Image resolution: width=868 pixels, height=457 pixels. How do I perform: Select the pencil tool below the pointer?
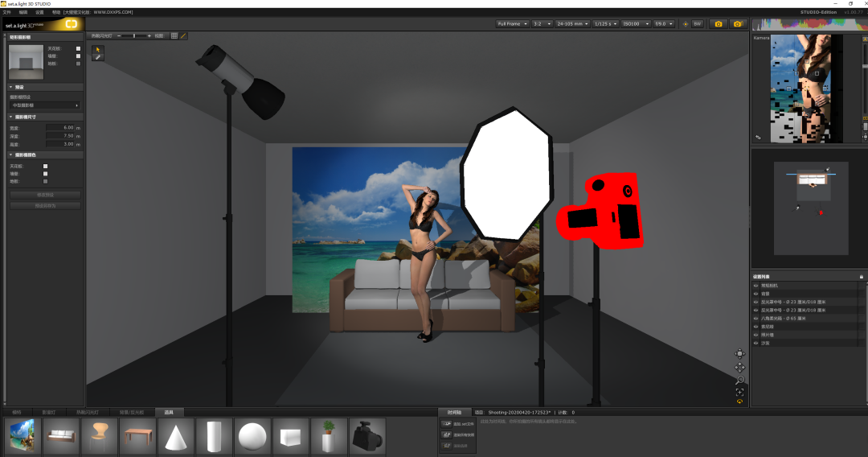98,57
